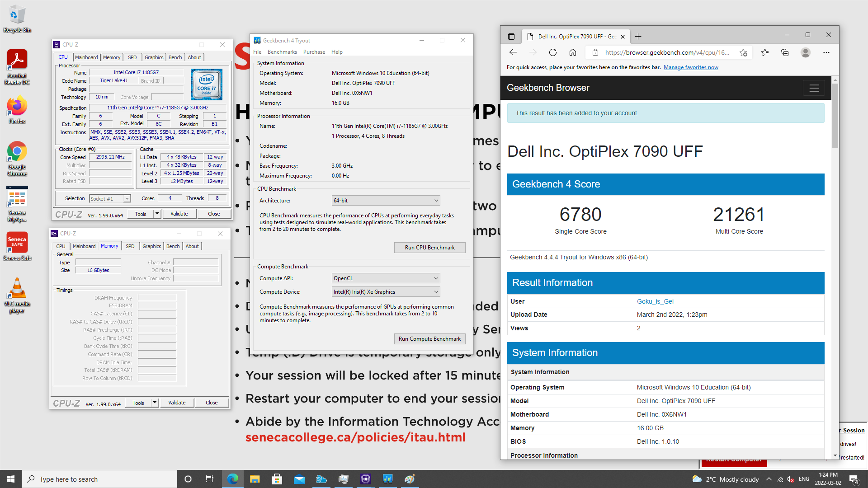Click Type here to search box
This screenshot has height=488, width=868.
[x=99, y=479]
